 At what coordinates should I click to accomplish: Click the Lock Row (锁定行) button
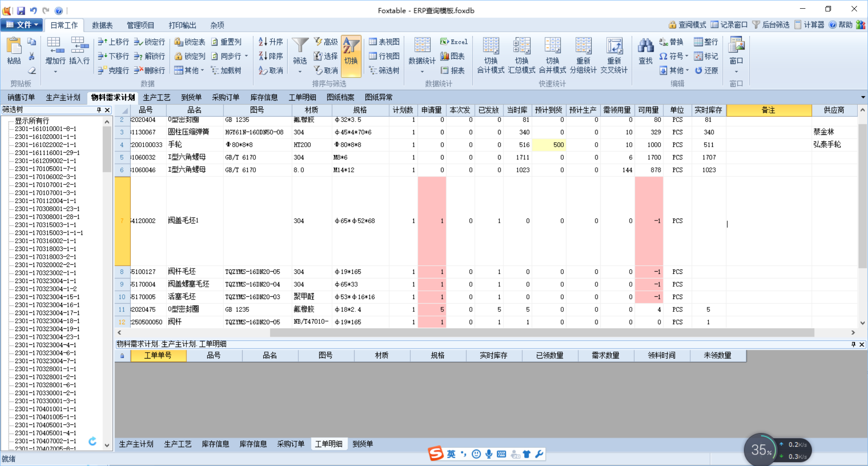coord(149,42)
